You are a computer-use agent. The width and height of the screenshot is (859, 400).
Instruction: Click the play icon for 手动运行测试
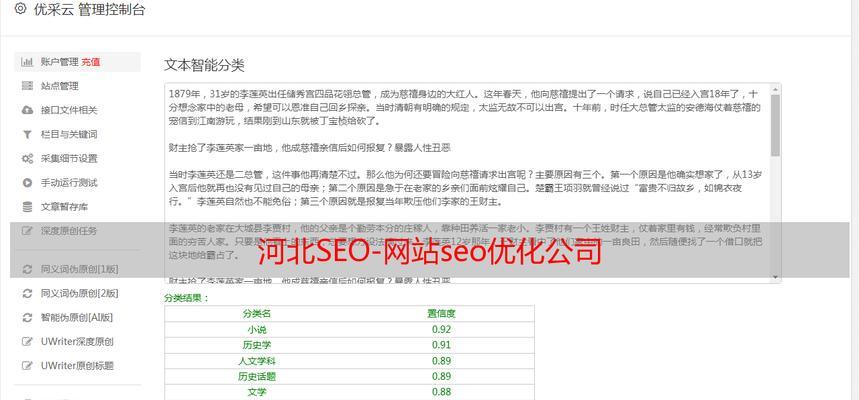coord(27,182)
